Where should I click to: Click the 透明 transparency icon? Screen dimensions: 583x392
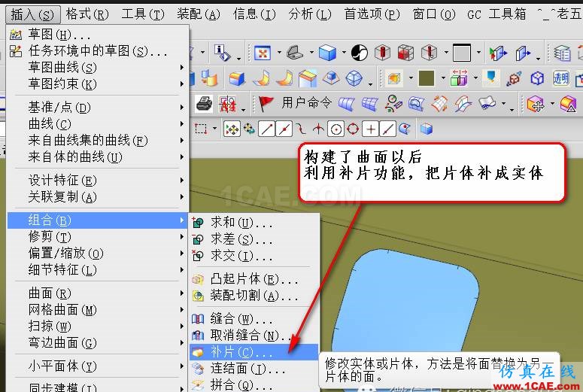tap(560, 78)
